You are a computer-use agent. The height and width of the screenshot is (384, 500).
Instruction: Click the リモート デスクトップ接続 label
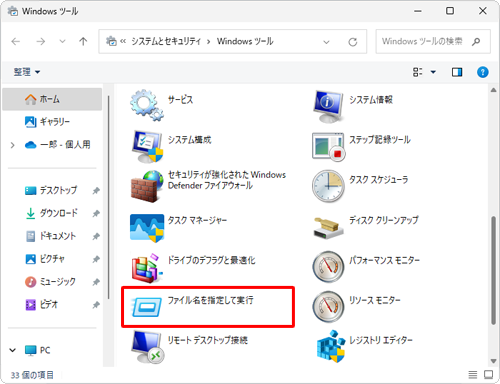coord(208,340)
